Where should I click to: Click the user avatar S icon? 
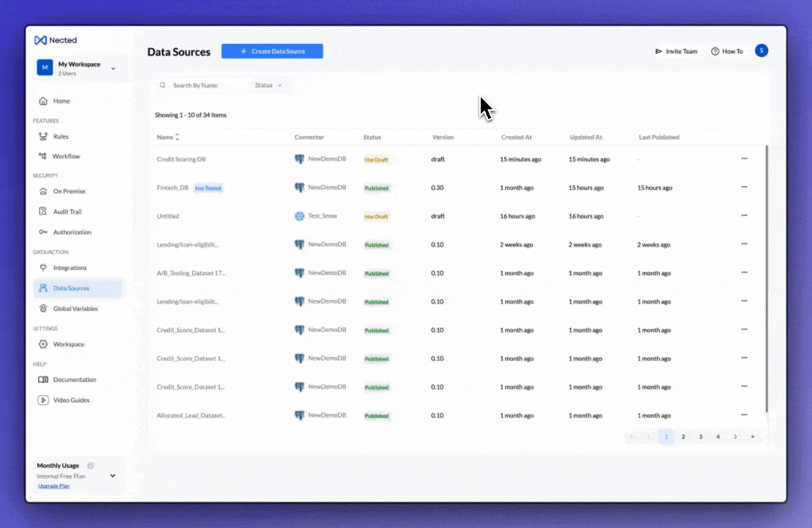(x=761, y=51)
